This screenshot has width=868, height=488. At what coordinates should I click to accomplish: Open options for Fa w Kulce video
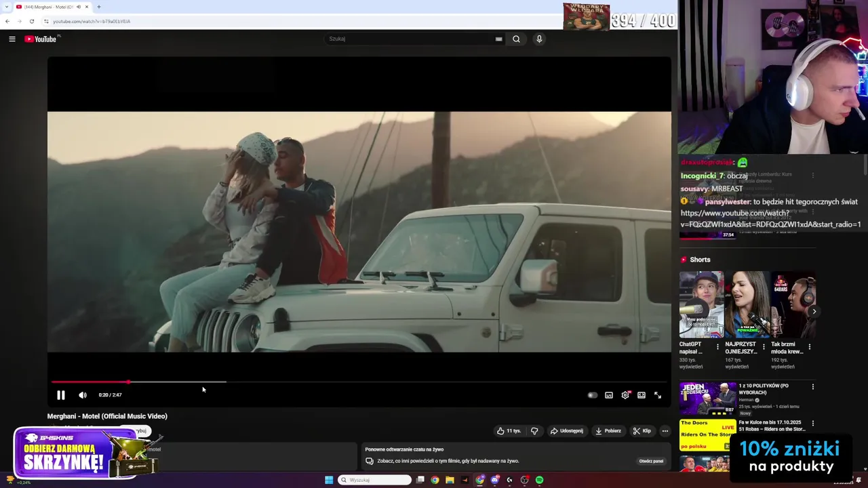pyautogui.click(x=813, y=424)
